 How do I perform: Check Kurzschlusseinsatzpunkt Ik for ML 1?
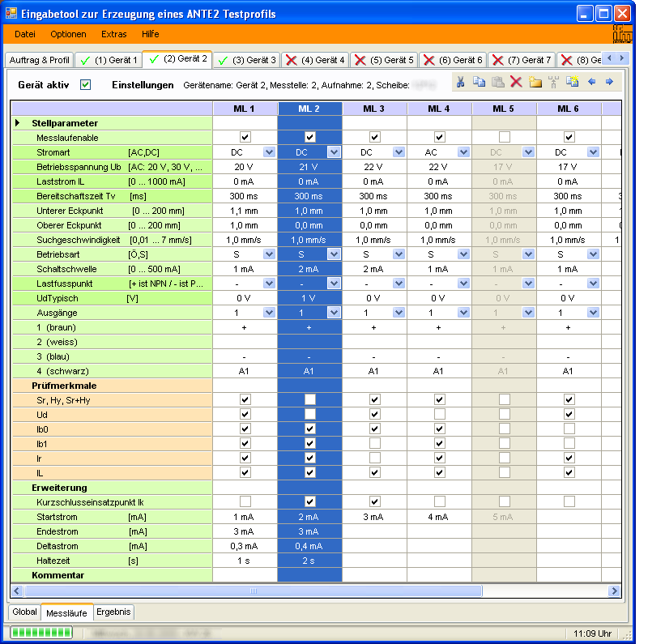(x=245, y=502)
